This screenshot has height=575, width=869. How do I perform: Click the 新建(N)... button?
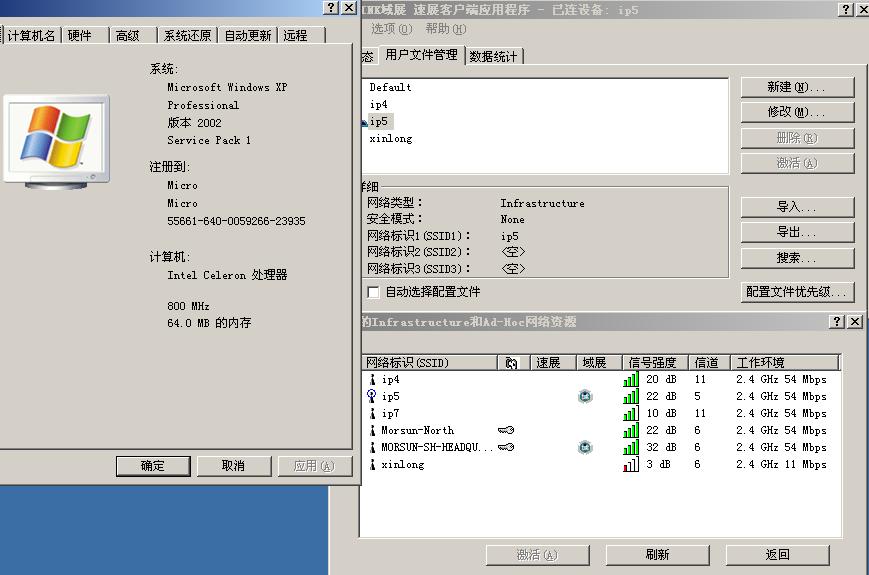(x=797, y=87)
